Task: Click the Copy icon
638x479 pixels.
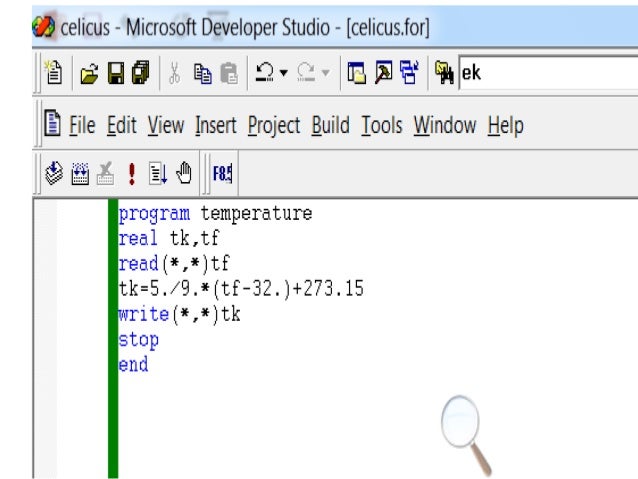Action: pos(203,73)
